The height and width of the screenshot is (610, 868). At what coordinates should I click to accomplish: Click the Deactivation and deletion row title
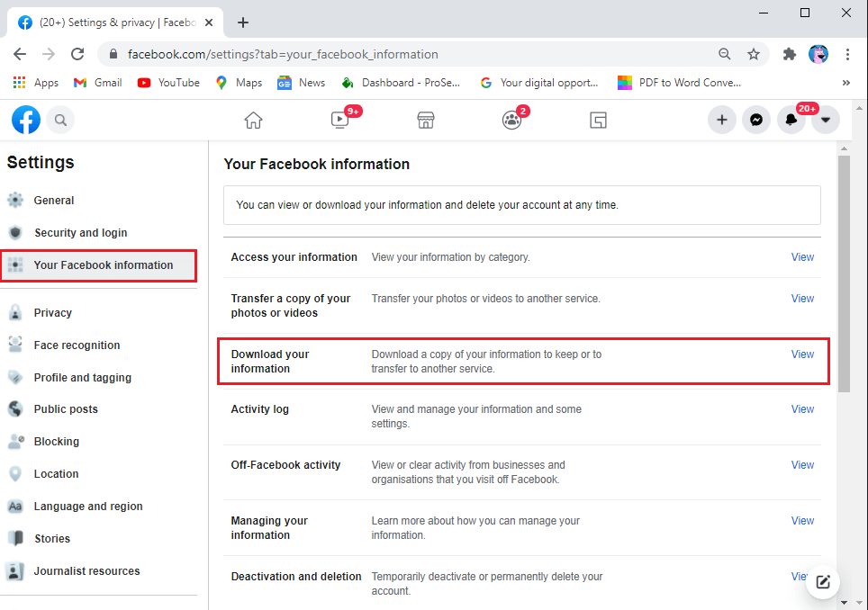[296, 577]
